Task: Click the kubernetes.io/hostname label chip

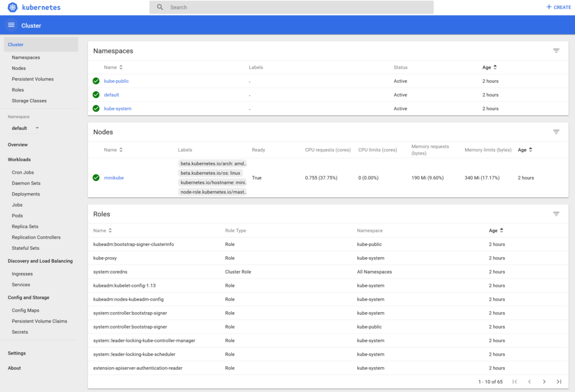Action: pos(213,183)
